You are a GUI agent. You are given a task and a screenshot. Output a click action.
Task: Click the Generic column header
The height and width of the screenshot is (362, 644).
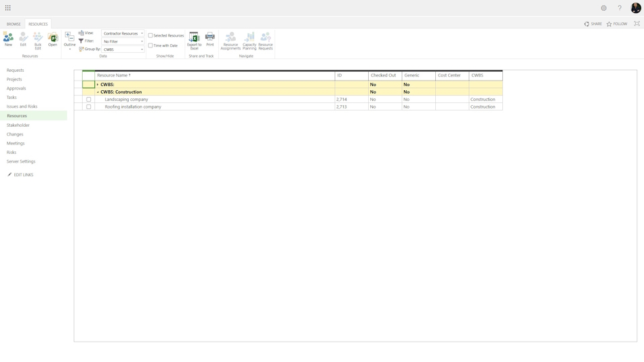(419, 76)
